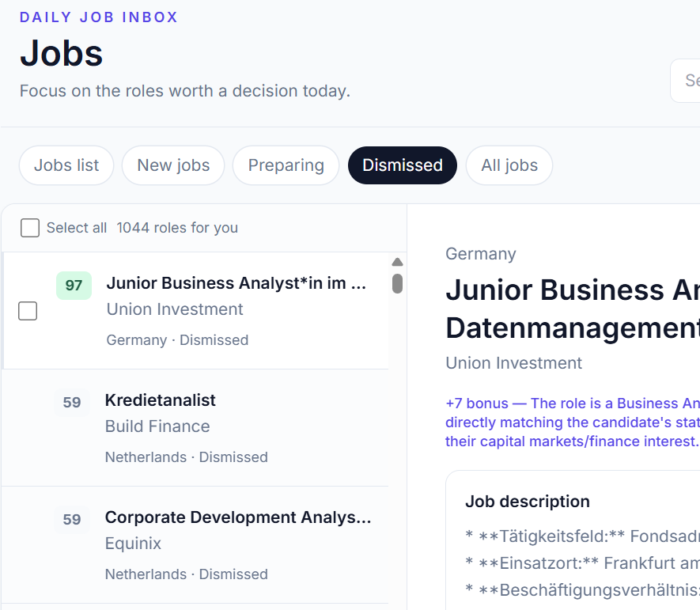Switch to the New jobs tab

coord(173,165)
